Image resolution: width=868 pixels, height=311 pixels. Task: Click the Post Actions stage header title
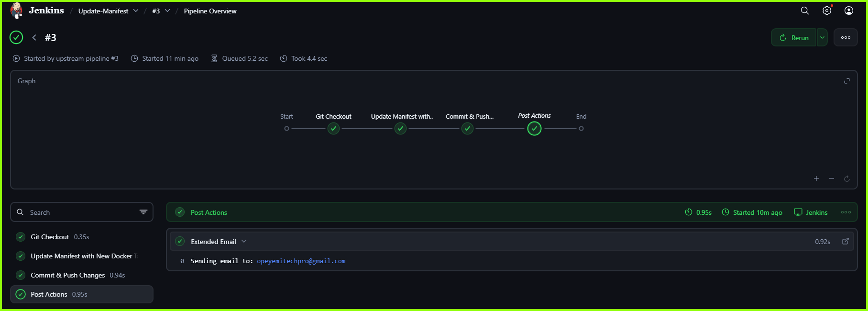[x=209, y=212]
